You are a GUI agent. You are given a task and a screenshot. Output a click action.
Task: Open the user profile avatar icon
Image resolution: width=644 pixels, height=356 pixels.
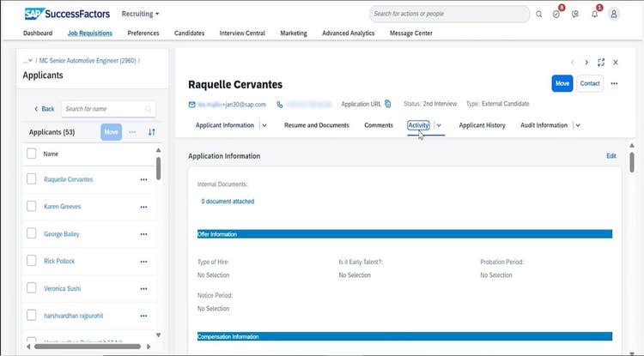coord(614,14)
